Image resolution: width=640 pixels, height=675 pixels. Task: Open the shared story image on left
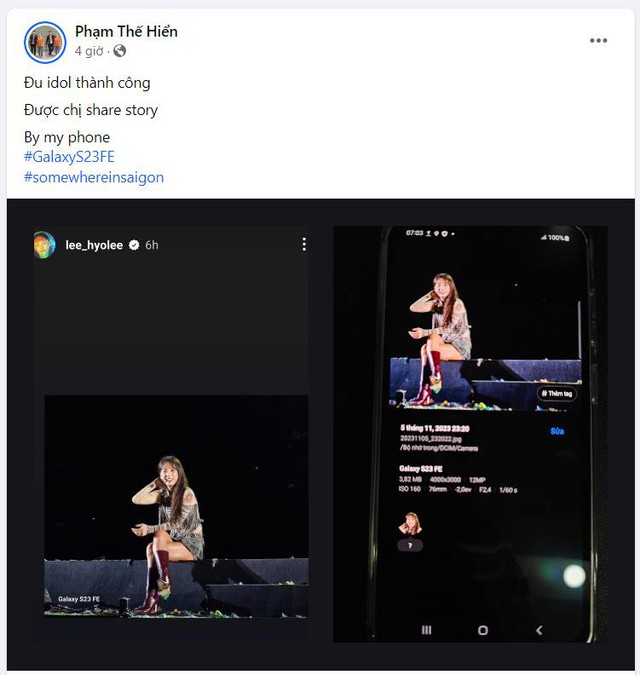click(x=176, y=505)
